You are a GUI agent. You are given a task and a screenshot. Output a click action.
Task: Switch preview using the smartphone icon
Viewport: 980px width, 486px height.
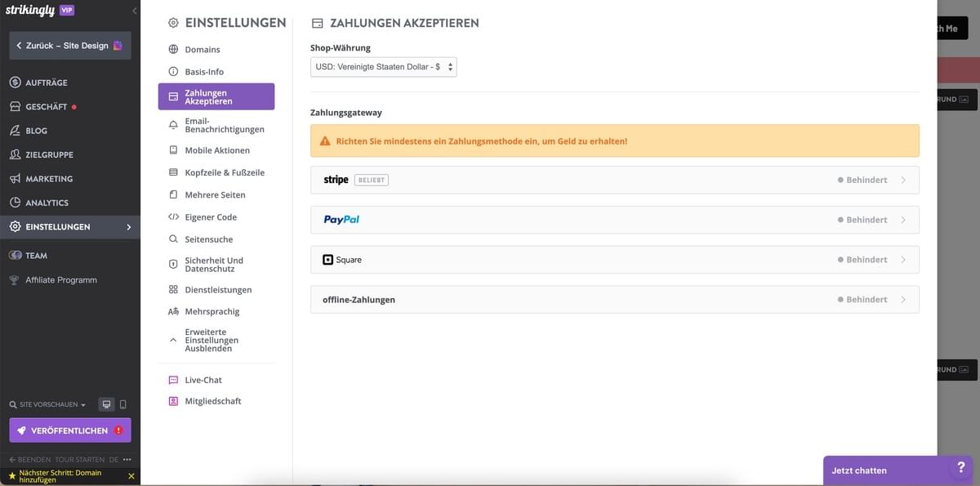click(x=123, y=404)
